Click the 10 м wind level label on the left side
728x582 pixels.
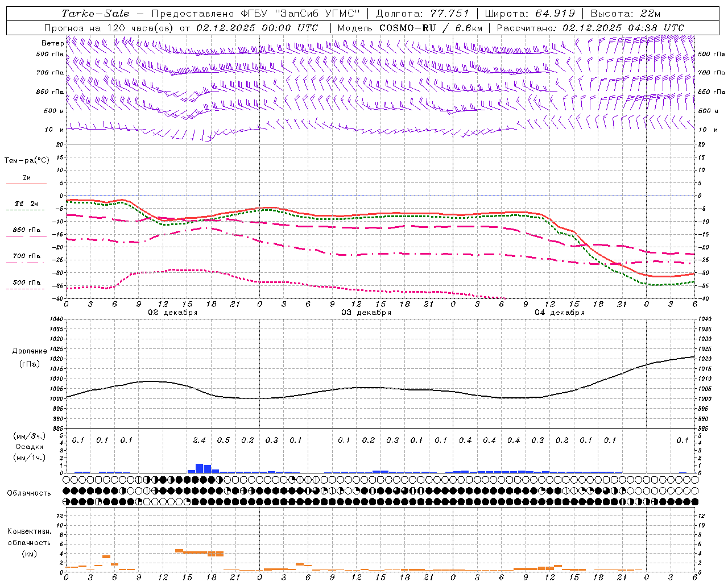pyautogui.click(x=55, y=130)
